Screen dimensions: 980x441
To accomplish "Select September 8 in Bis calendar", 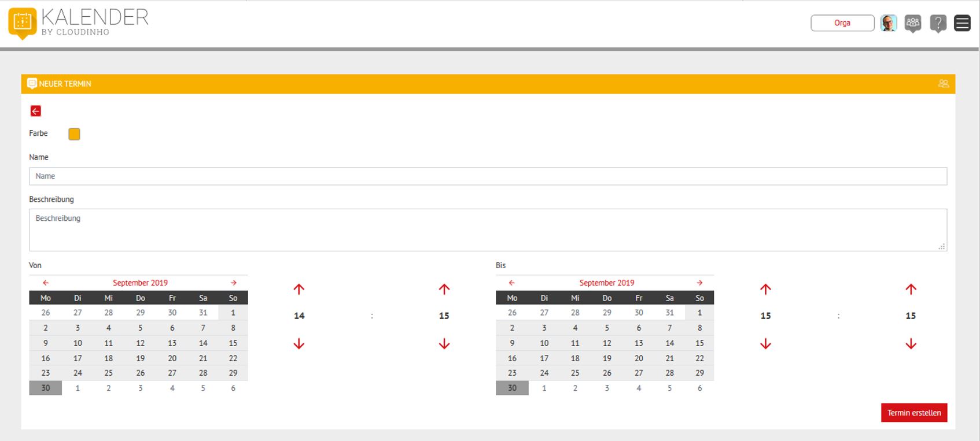I will [x=699, y=328].
